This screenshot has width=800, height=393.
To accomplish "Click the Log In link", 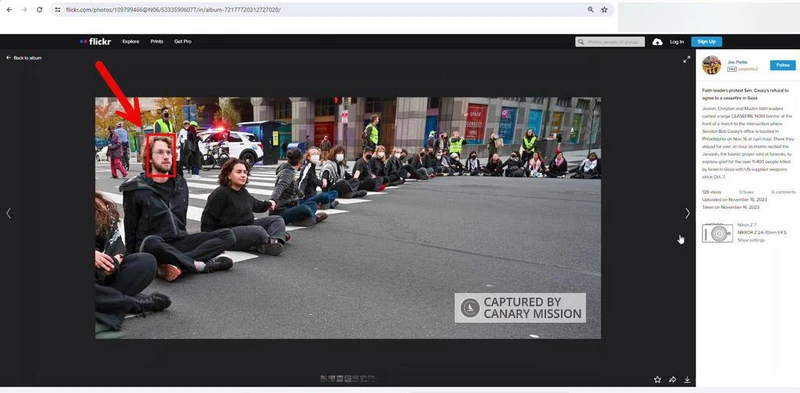I will tap(677, 42).
